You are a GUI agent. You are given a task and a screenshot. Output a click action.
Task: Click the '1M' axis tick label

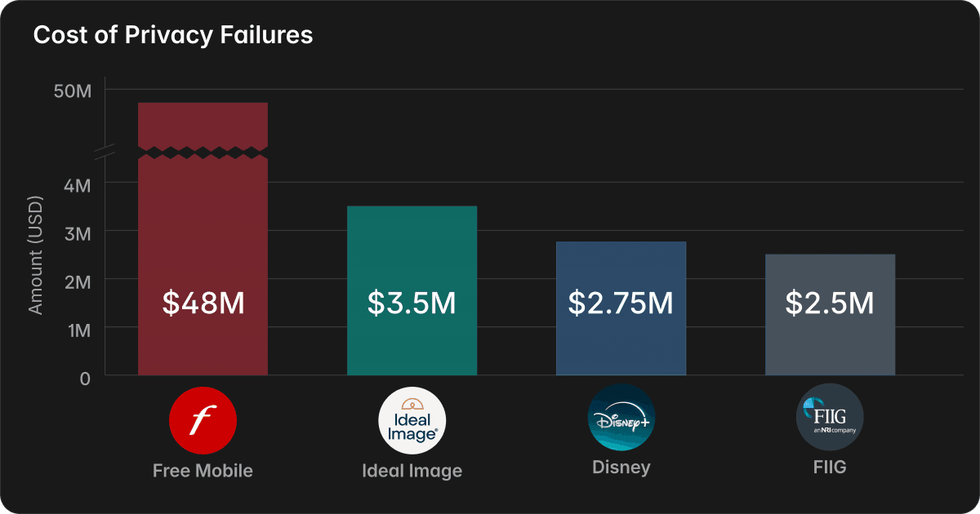(x=78, y=329)
